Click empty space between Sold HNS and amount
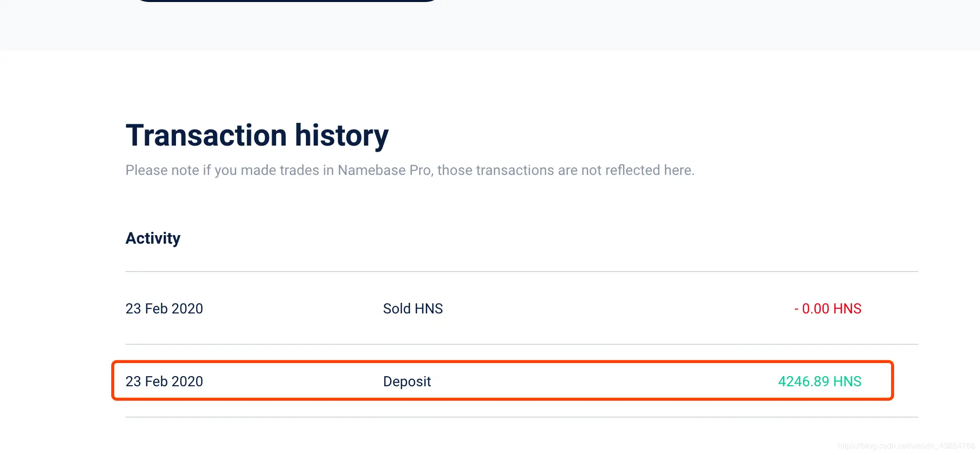 [617, 308]
